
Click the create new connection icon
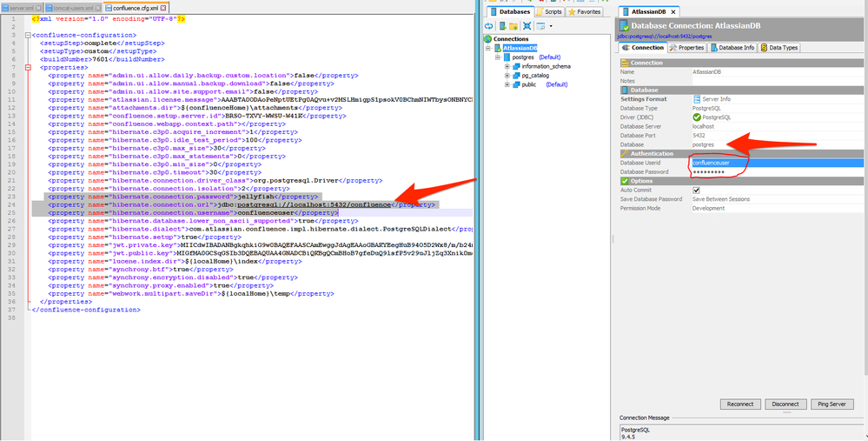click(503, 26)
